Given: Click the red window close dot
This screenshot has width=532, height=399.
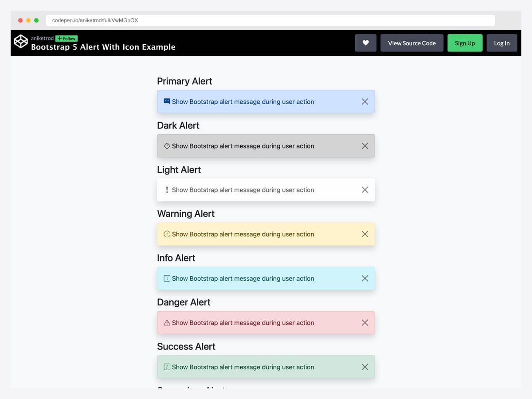Looking at the screenshot, I should coord(20,20).
